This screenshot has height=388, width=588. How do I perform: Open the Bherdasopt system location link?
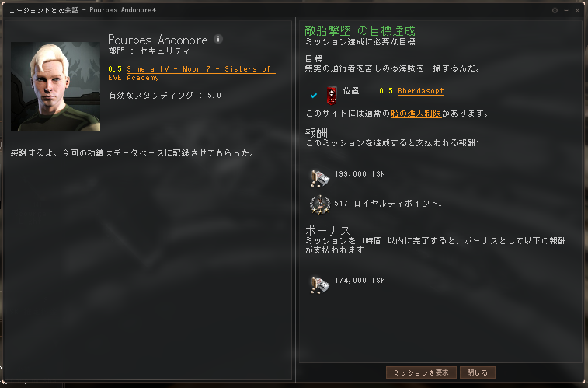tap(421, 91)
